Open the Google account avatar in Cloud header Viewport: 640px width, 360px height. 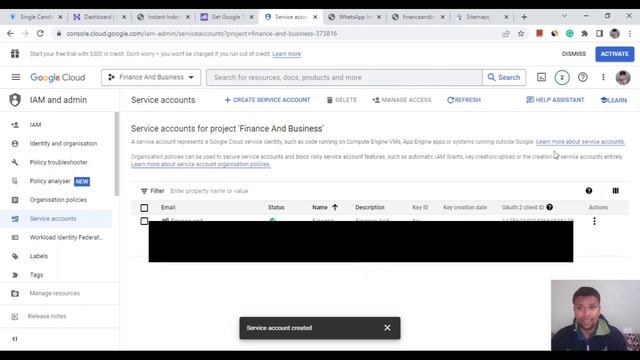[x=623, y=77]
